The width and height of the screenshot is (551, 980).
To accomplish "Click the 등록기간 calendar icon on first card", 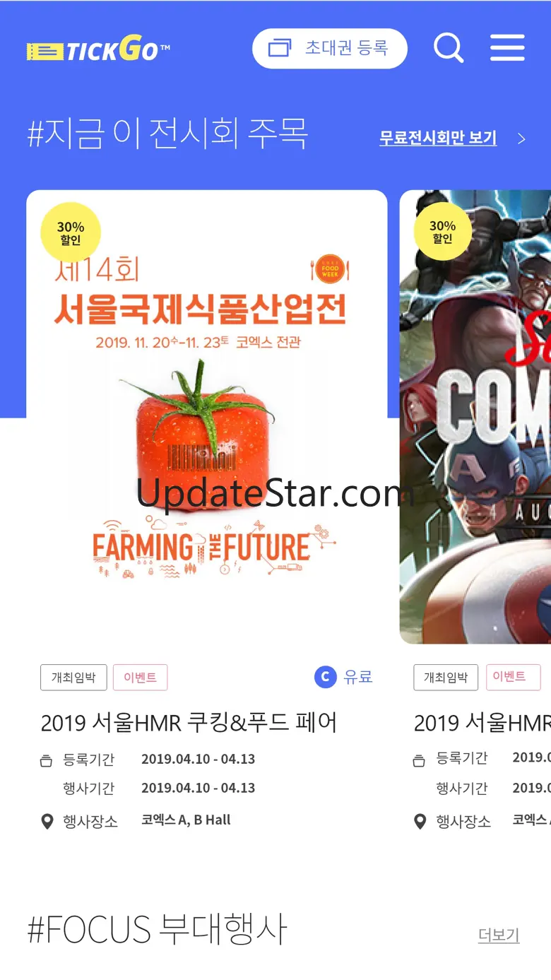I will 46,760.
